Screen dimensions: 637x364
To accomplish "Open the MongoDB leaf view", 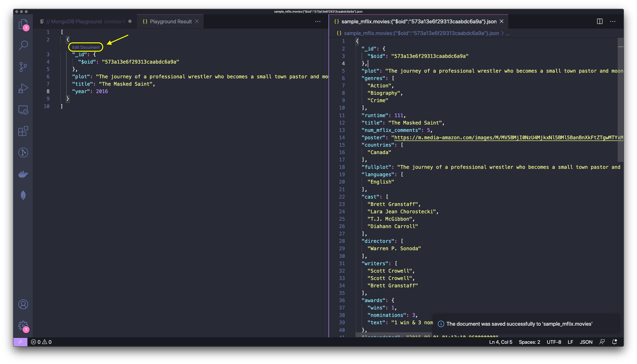I will [x=23, y=195].
